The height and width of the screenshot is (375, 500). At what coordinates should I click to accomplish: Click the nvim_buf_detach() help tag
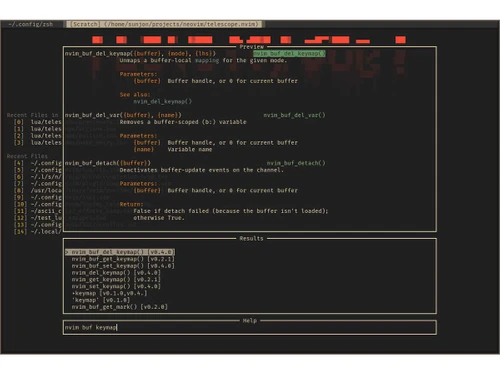tap(296, 163)
